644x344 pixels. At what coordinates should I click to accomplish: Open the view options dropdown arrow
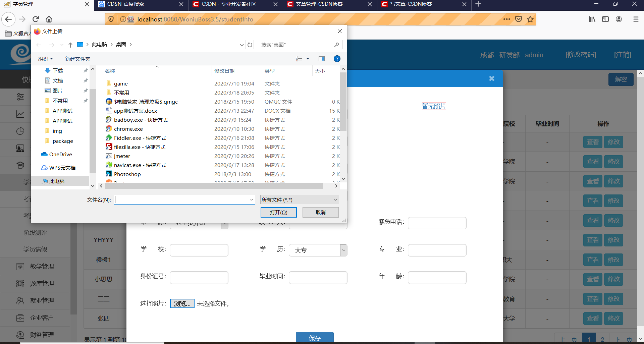click(x=308, y=59)
